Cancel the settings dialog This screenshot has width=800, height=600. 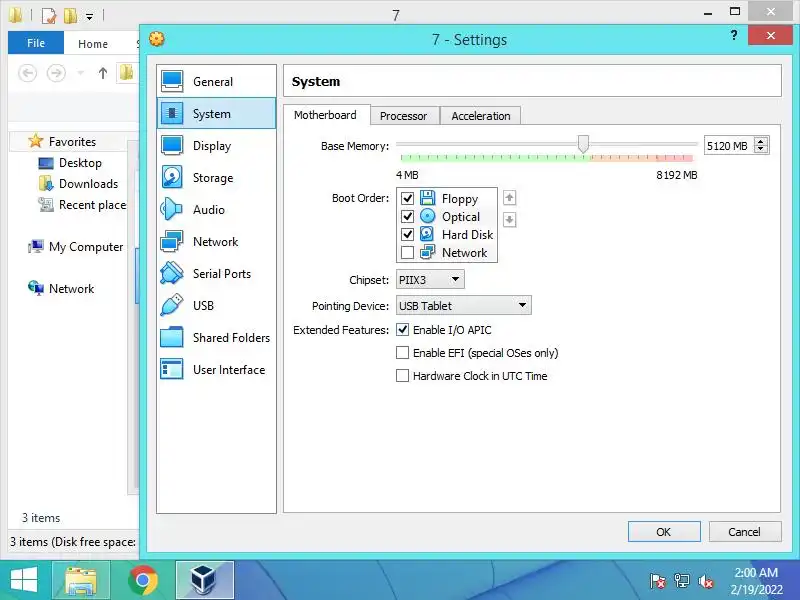pyautogui.click(x=744, y=532)
